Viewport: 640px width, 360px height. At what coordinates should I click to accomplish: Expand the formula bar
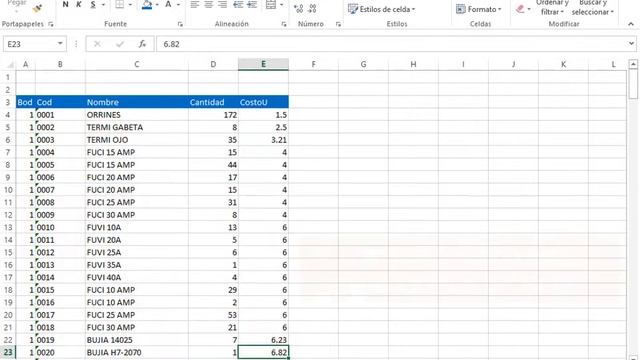point(631,44)
